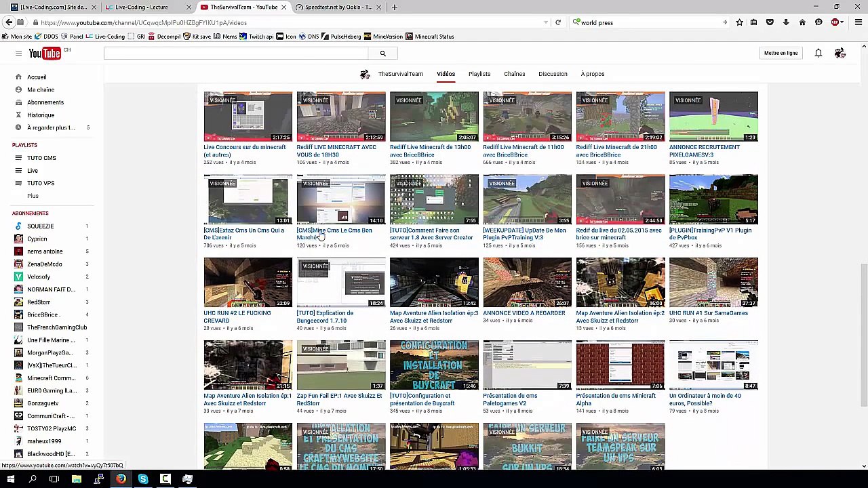Image resolution: width=868 pixels, height=488 pixels.
Task: Open the Windows Start menu
Action: click(x=10, y=479)
